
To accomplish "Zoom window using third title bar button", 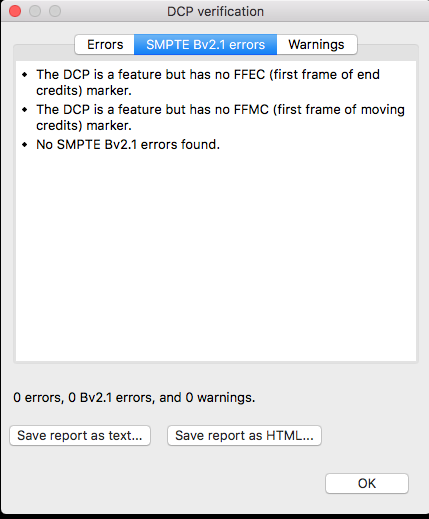I will 55,11.
